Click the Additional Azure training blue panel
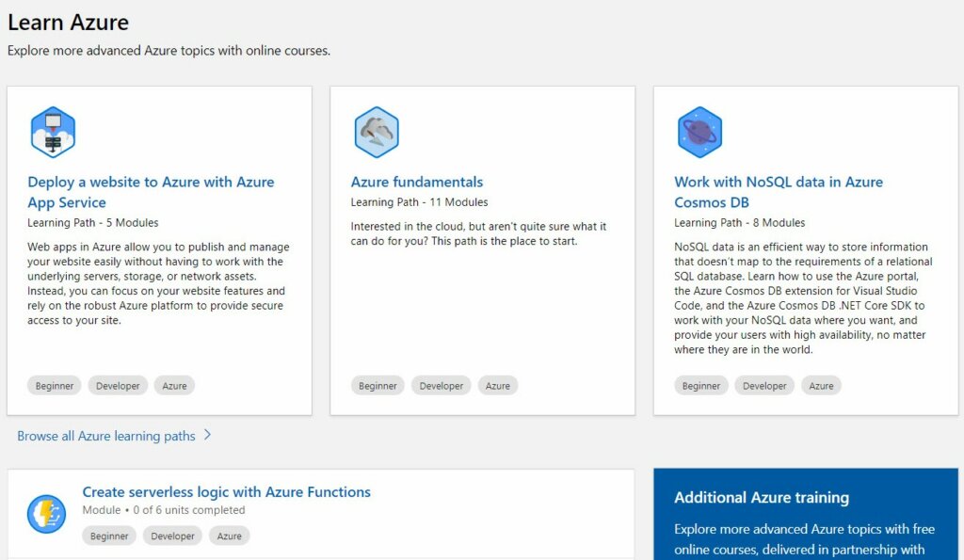The image size is (964, 560). pyautogui.click(x=806, y=514)
